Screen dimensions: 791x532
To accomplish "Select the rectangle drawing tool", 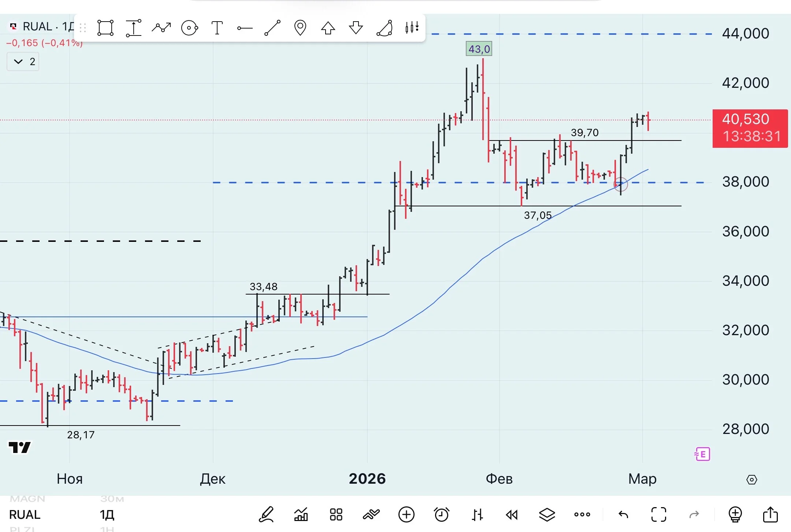I will pyautogui.click(x=105, y=28).
